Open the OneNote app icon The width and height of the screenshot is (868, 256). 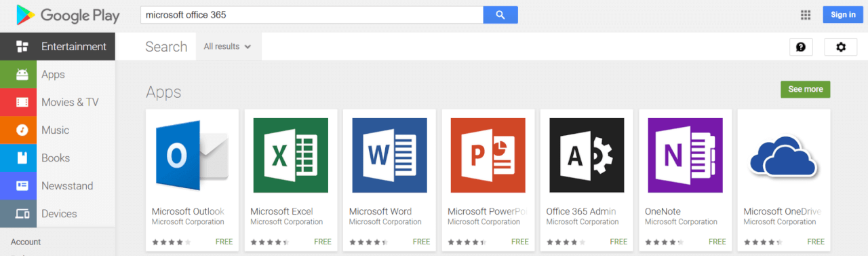(x=685, y=156)
